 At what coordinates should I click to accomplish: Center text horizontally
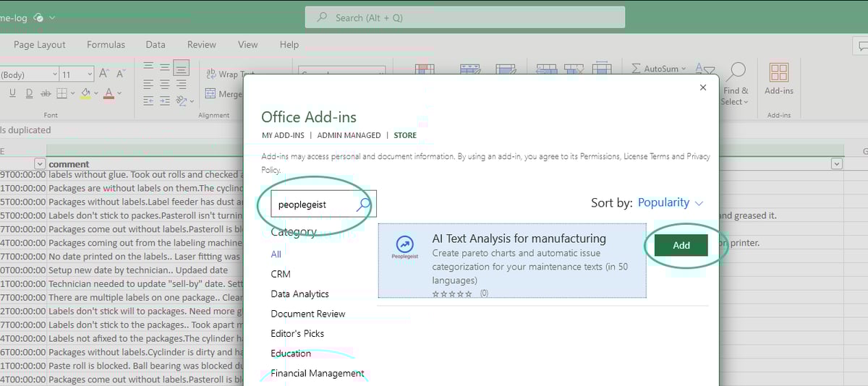click(164, 85)
